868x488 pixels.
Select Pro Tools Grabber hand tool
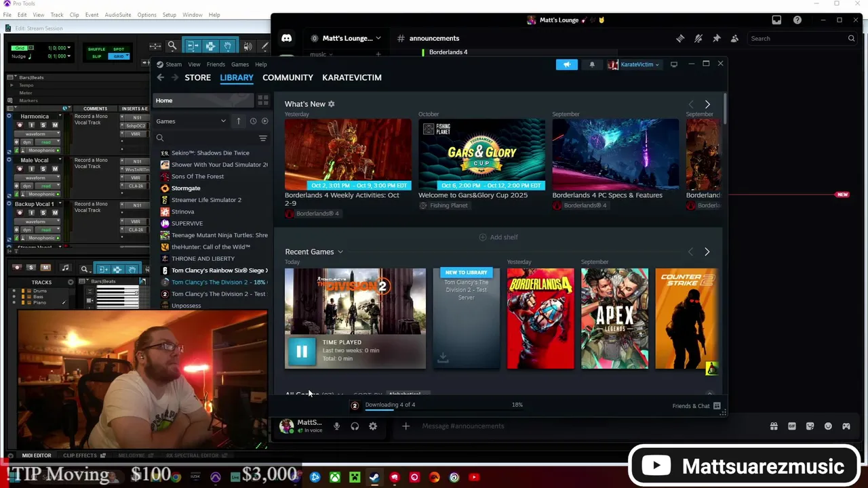coord(228,46)
